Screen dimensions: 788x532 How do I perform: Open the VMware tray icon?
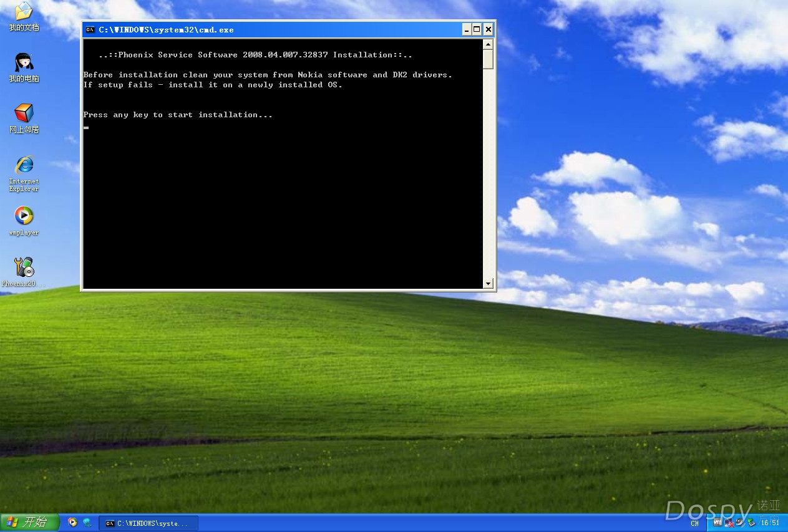[717, 522]
